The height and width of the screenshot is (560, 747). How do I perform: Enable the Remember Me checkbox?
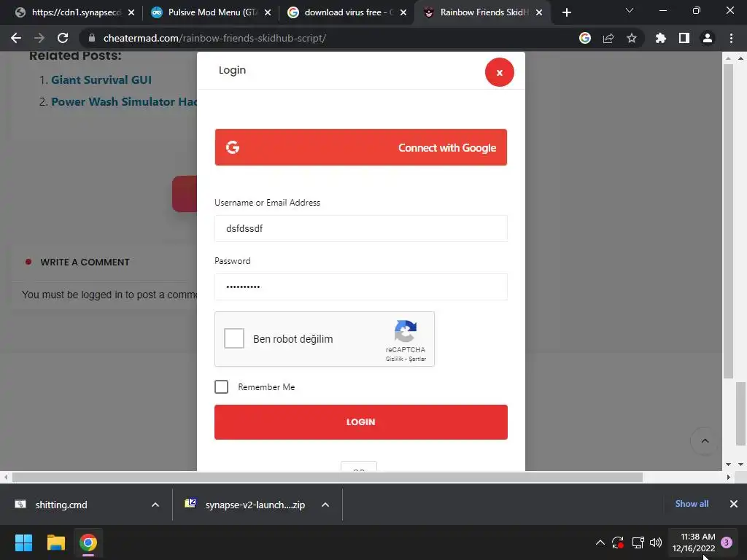point(222,386)
